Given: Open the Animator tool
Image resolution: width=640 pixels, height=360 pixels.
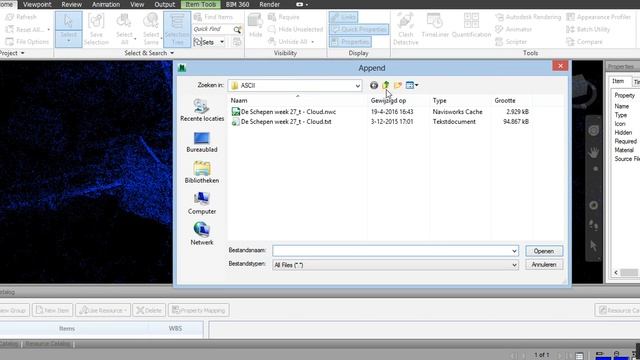Looking at the screenshot, I should 513,29.
